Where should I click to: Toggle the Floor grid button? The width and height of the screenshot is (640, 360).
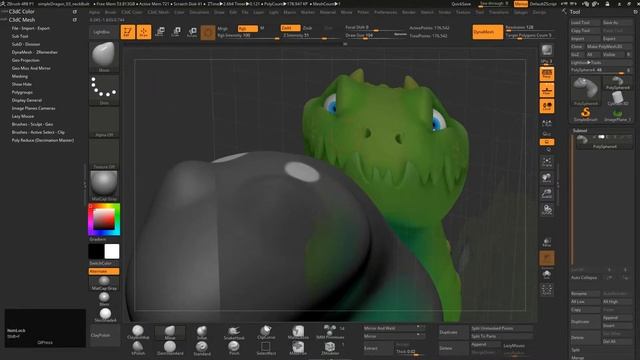tap(547, 90)
